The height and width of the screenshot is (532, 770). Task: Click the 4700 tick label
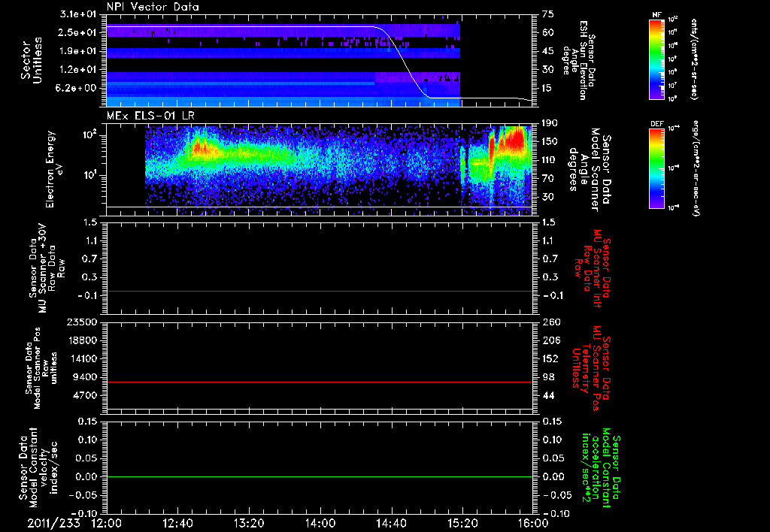tap(86, 395)
